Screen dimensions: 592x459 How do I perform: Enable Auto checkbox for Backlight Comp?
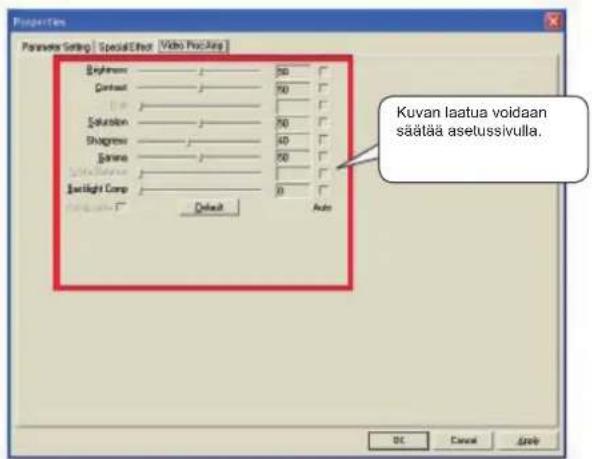323,190
